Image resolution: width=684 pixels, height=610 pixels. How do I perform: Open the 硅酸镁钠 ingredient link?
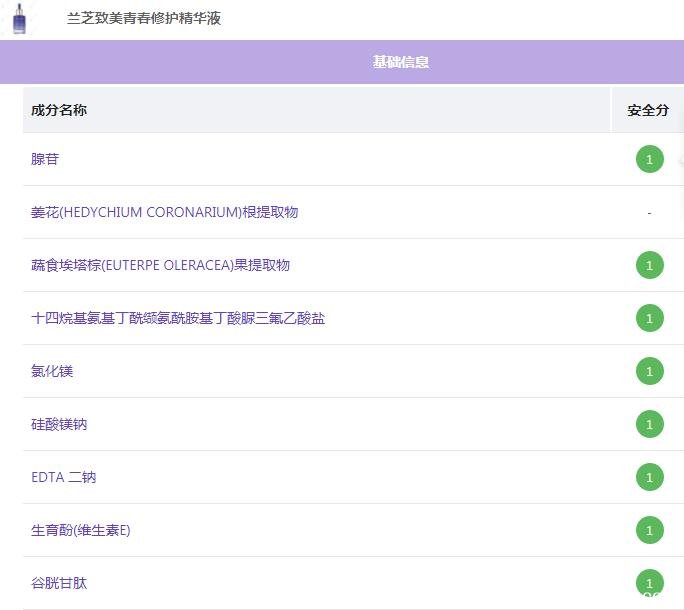click(x=59, y=424)
